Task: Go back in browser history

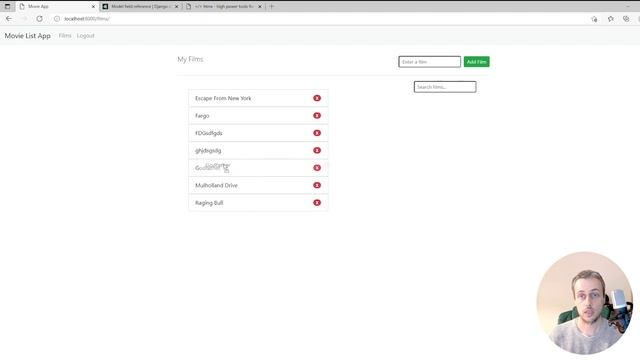Action: coord(9,19)
